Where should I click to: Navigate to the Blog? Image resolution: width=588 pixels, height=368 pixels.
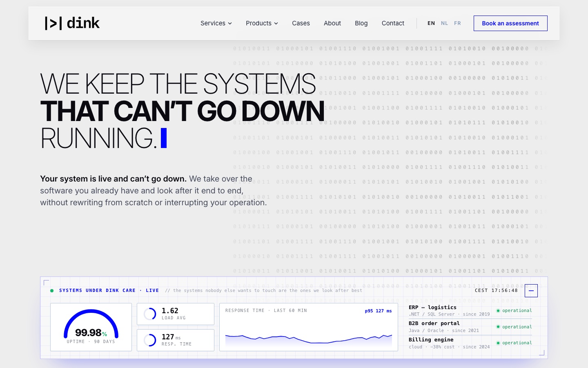(361, 23)
